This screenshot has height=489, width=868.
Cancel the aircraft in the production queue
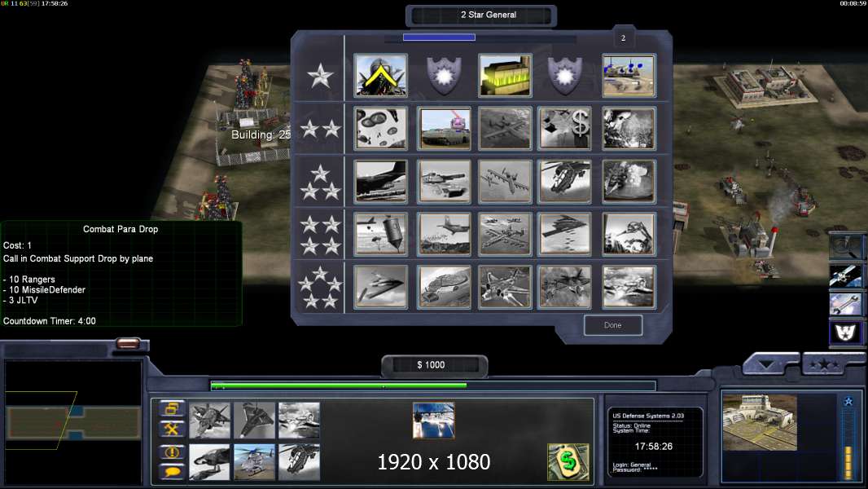click(x=433, y=421)
